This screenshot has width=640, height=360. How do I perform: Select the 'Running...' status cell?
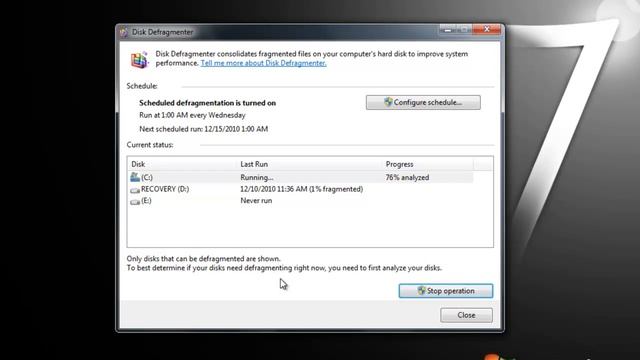coord(257,178)
